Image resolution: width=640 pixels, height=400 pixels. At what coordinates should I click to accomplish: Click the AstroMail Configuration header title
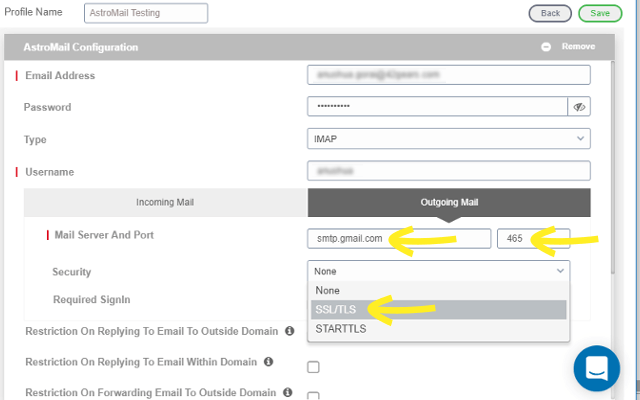pyautogui.click(x=81, y=47)
